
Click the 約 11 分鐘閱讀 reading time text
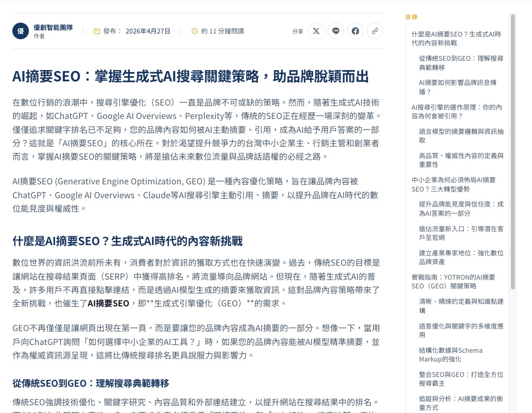click(222, 31)
